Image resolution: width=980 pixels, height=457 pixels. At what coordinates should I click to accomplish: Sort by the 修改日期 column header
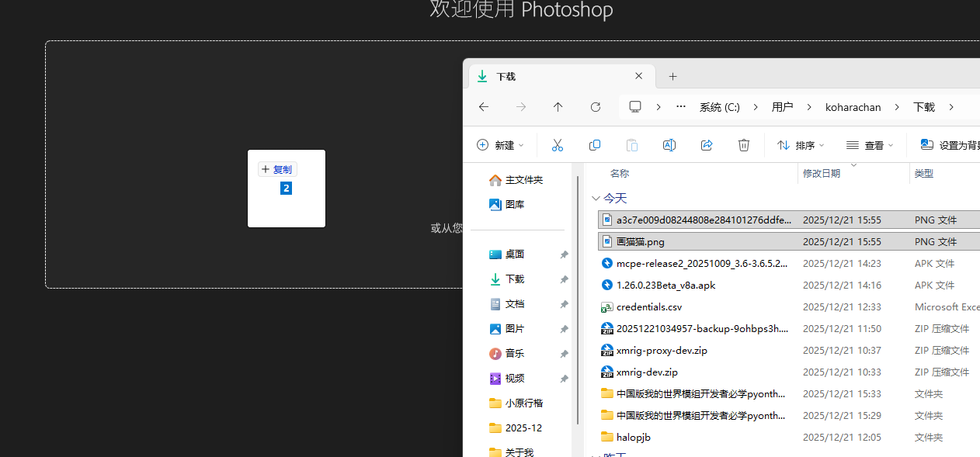point(822,173)
